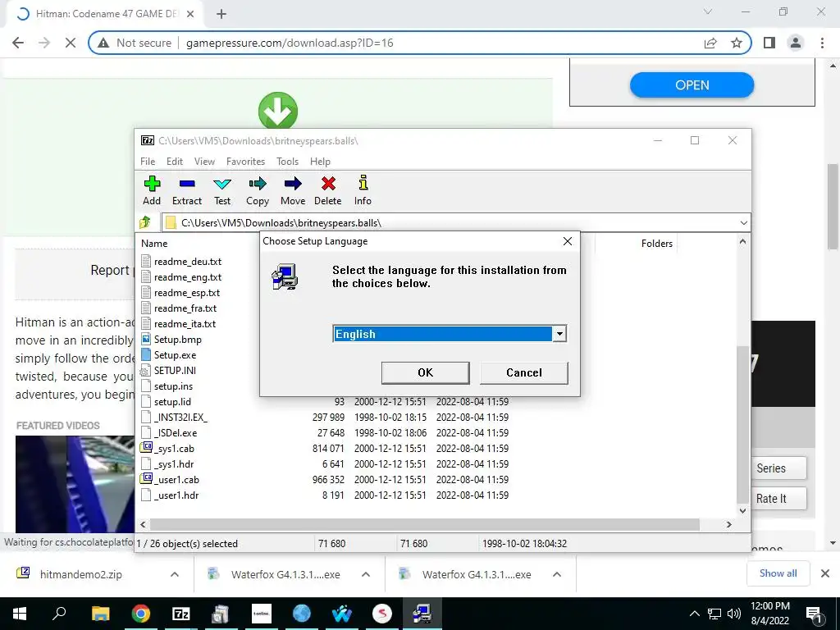Close the Choose Setup Language dialog

pos(568,242)
